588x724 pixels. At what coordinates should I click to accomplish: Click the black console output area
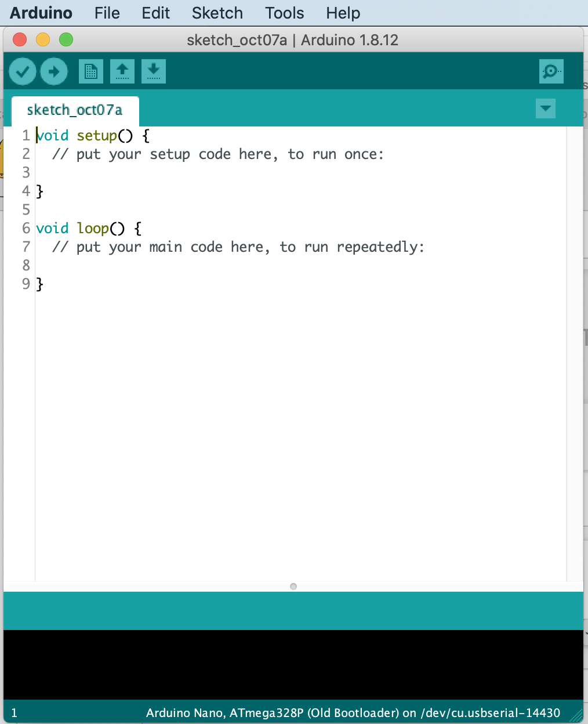pos(293,665)
